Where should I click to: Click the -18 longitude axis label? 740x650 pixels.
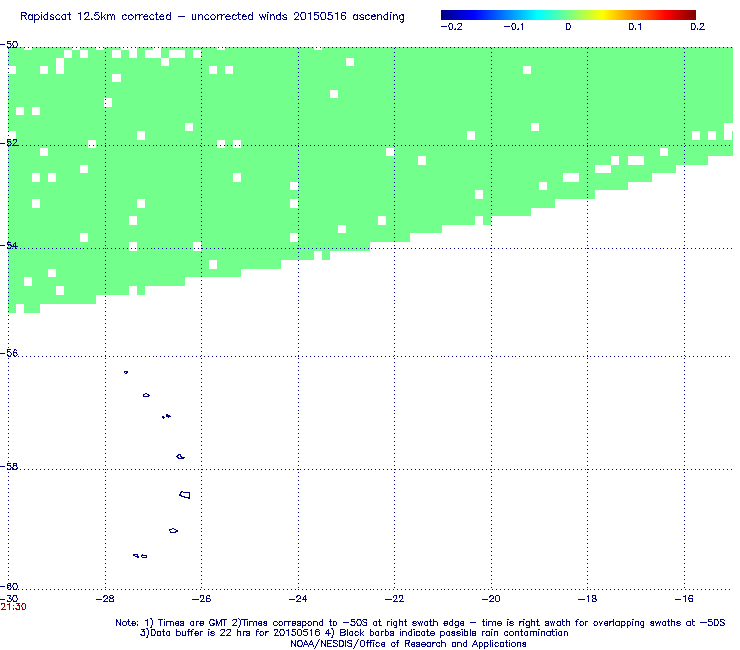coord(587,599)
